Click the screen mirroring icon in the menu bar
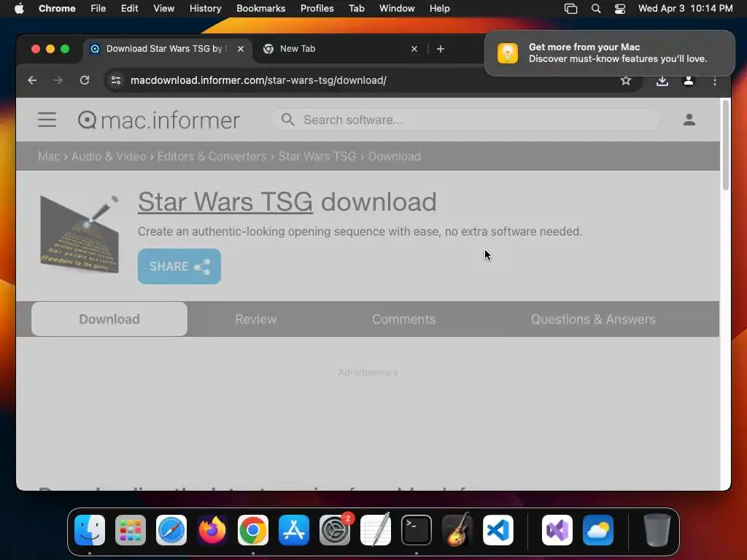 [570, 9]
